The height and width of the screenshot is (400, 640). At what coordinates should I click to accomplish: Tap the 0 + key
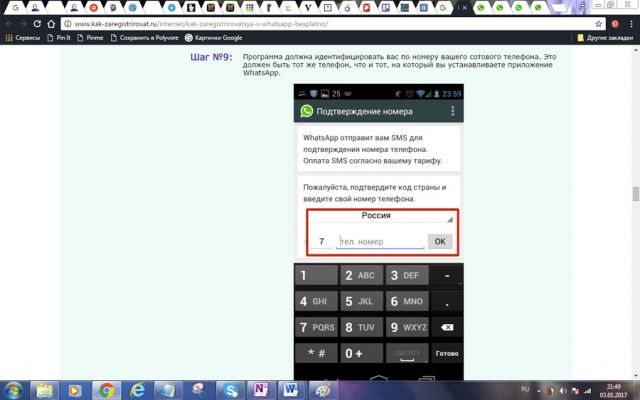click(362, 353)
